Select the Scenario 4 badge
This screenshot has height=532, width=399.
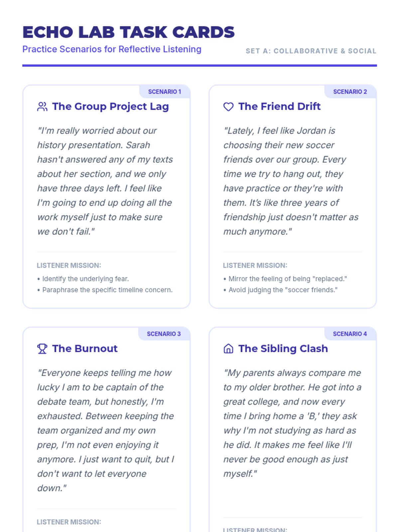[350, 334]
